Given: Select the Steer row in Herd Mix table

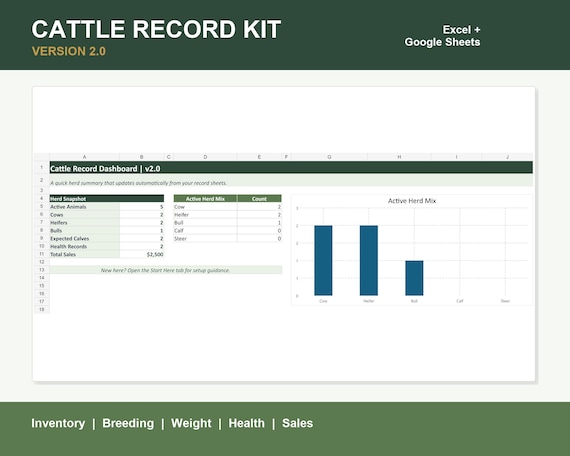Looking at the screenshot, I should point(228,239).
